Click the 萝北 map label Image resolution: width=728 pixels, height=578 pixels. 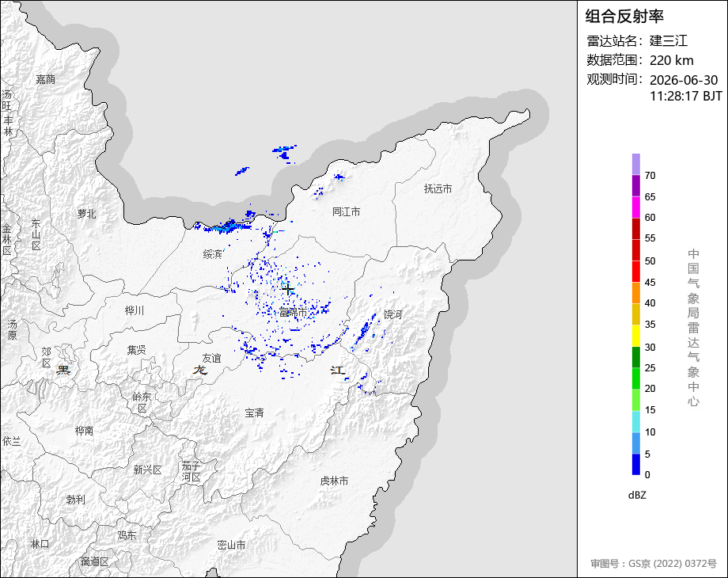[x=87, y=214]
